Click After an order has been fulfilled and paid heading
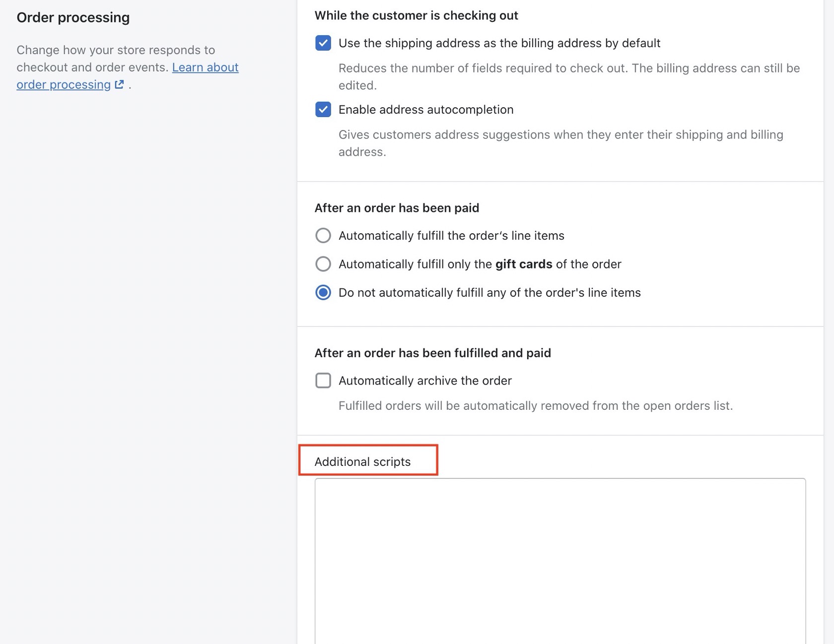Viewport: 834px width, 644px height. (432, 353)
